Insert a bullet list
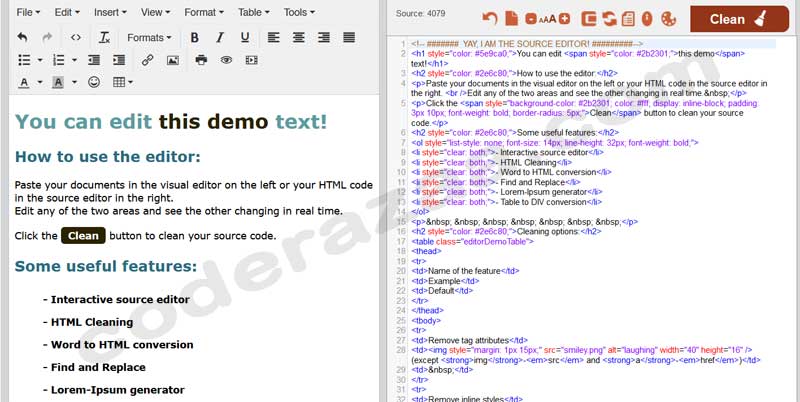 click(x=24, y=60)
